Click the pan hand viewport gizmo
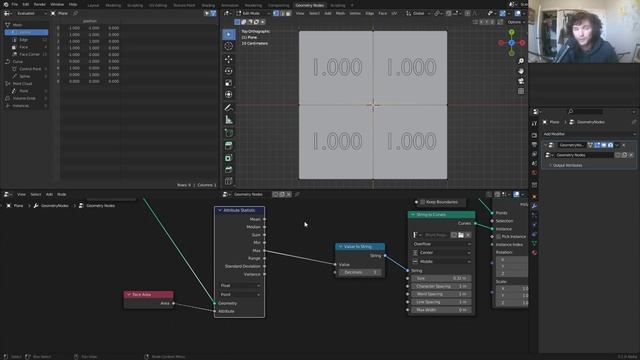The height and width of the screenshot is (360, 640). point(521,71)
